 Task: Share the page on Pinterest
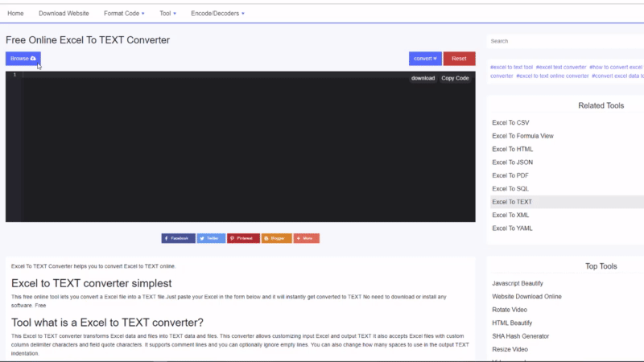coord(243,238)
